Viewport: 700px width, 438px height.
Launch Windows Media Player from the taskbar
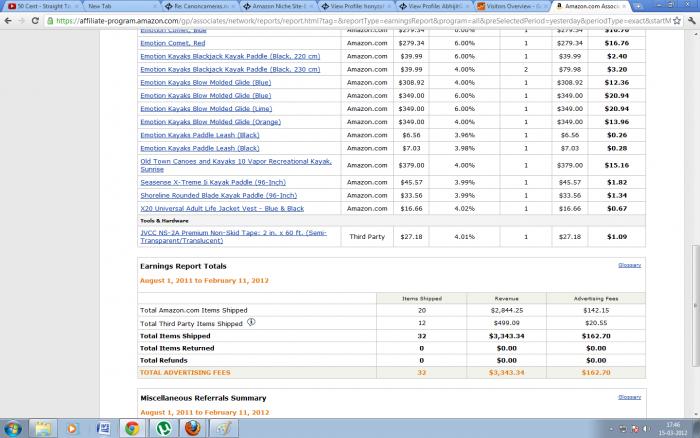[72, 429]
